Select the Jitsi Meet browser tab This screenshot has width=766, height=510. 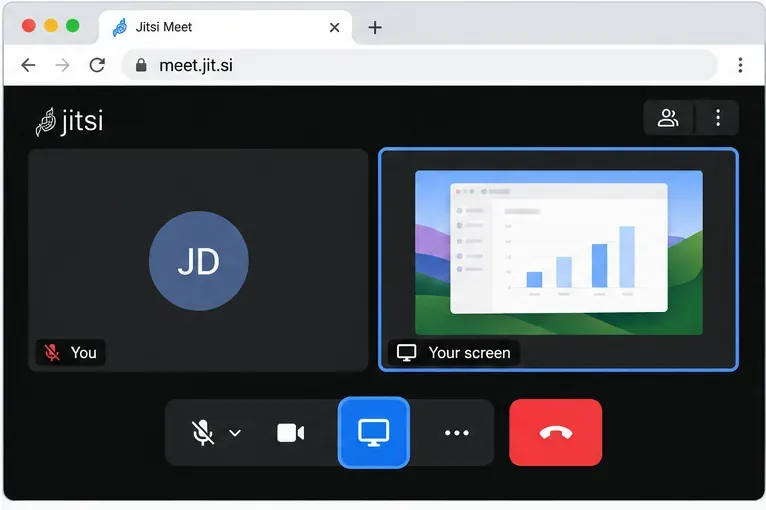coord(225,27)
